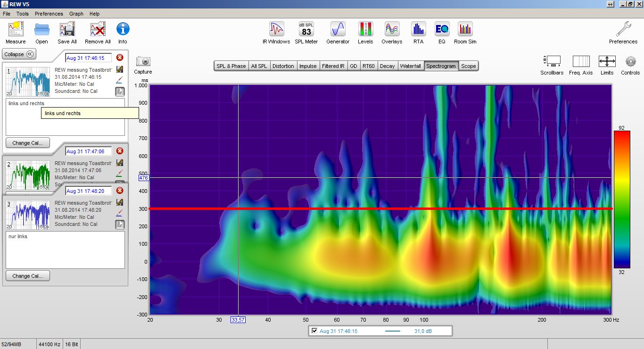
Task: Open the Levels meters
Action: [365, 33]
